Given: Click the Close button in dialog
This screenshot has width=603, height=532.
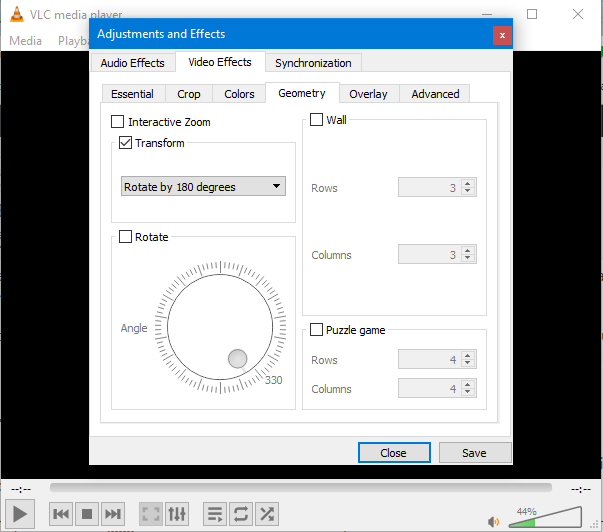Looking at the screenshot, I should pos(394,453).
